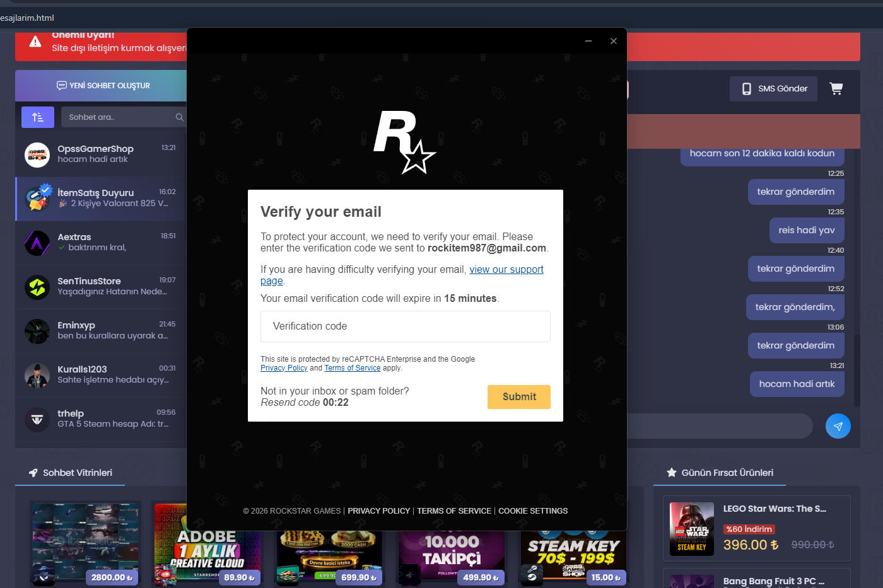
Task: Open the Aextras conversation
Action: [x=101, y=243]
